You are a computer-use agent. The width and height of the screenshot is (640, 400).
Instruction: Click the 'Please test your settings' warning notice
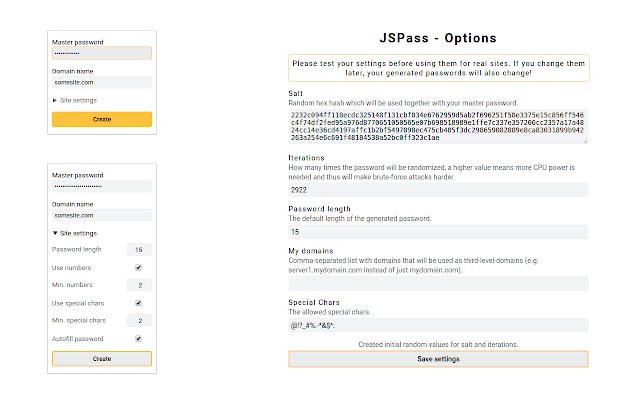tap(438, 68)
